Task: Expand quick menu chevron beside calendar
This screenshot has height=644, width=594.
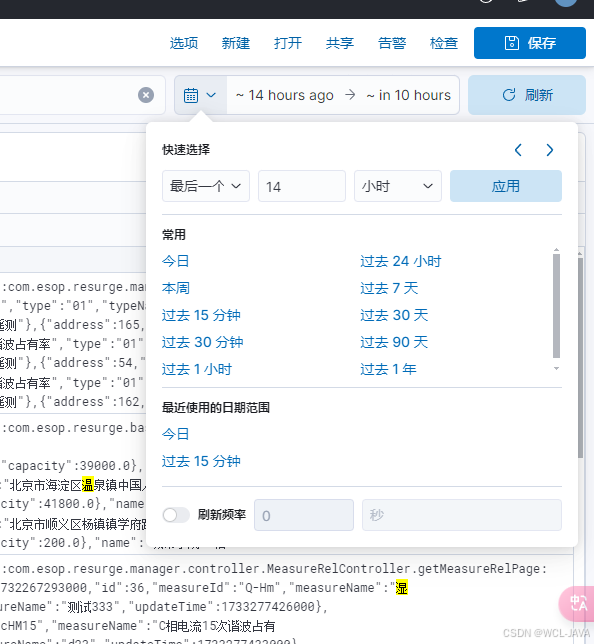Action: 211,95
